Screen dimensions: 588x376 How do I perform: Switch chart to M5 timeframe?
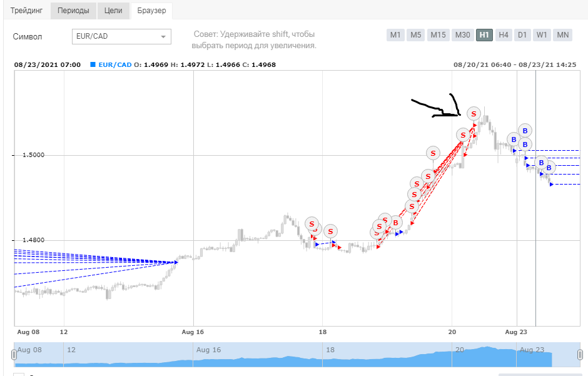point(415,35)
